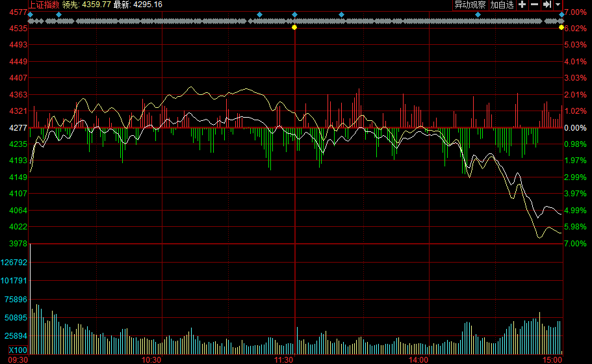The height and width of the screenshot is (364, 592).
Task: Click the 领先: 4359.77 value
Action: click(x=86, y=5)
